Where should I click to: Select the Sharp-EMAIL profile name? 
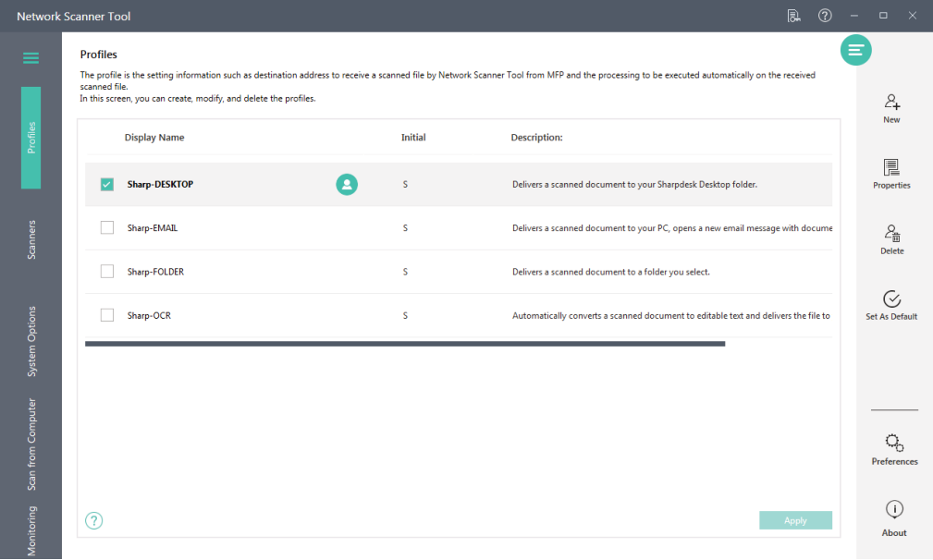click(x=153, y=227)
